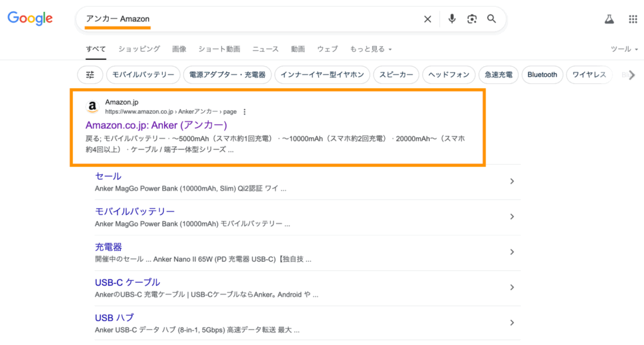
Task: Show more filter chips with right arrow
Action: pos(631,75)
